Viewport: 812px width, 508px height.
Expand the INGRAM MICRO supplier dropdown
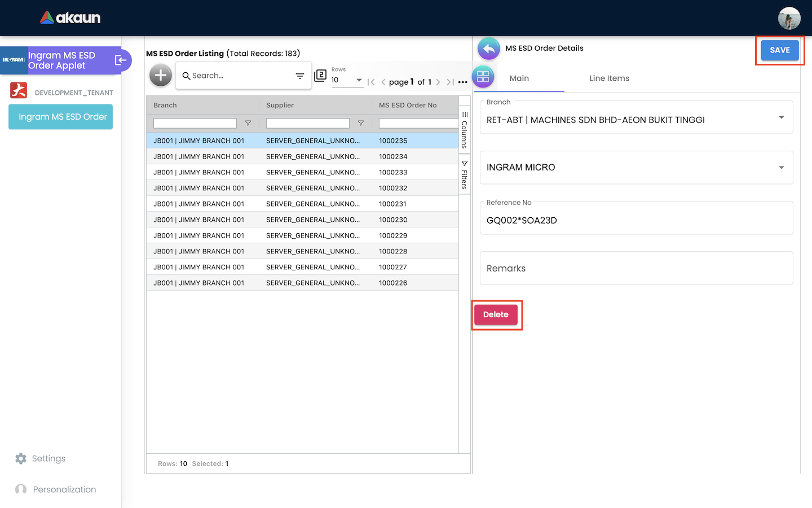[x=781, y=168]
